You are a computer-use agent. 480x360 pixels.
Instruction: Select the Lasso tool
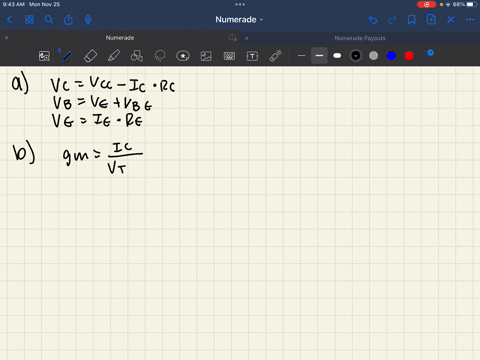[x=160, y=56]
